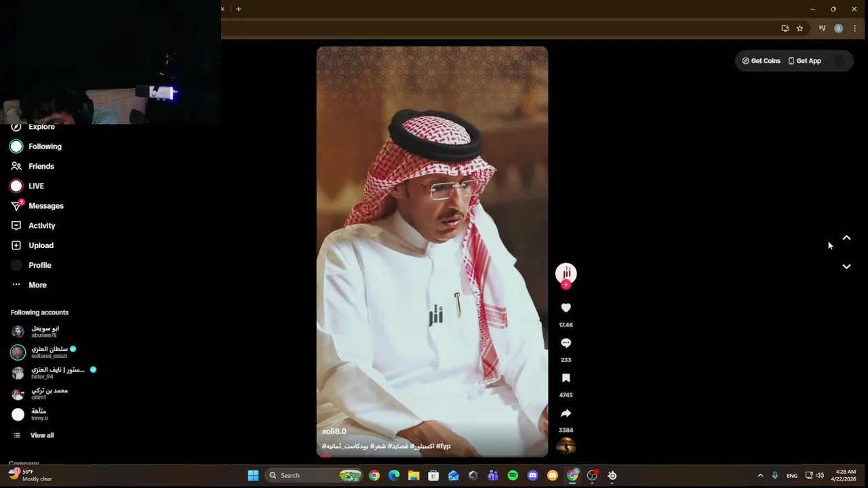Open the profile avatar next to Get App
This screenshot has width=868, height=488.
pos(840,61)
